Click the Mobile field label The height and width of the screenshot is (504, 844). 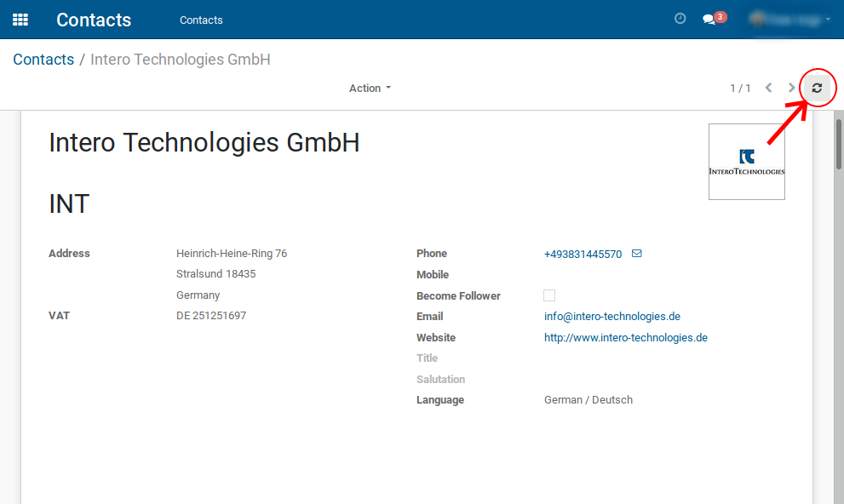coord(433,274)
